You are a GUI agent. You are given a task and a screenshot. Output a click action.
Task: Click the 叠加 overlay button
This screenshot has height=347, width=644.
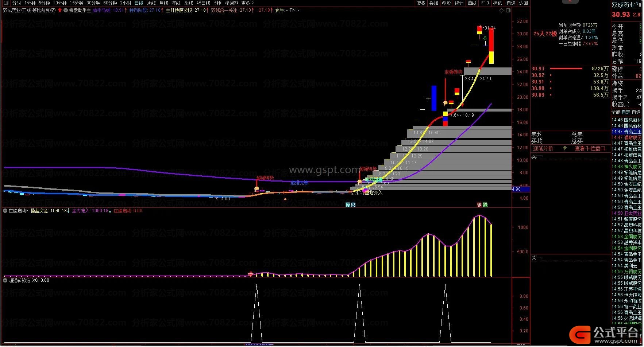point(434,3)
